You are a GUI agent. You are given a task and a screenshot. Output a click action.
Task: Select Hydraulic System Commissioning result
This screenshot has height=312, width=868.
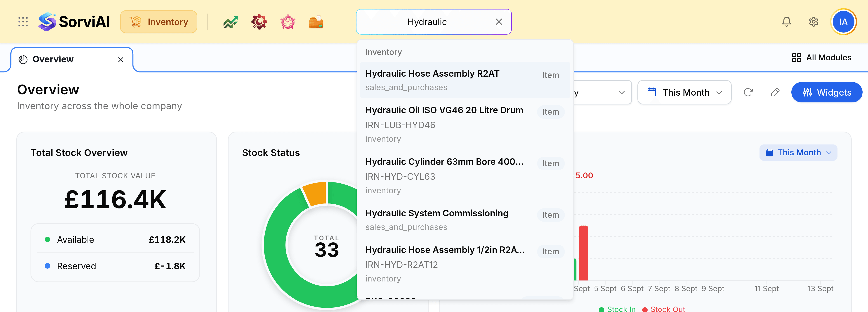pyautogui.click(x=465, y=220)
